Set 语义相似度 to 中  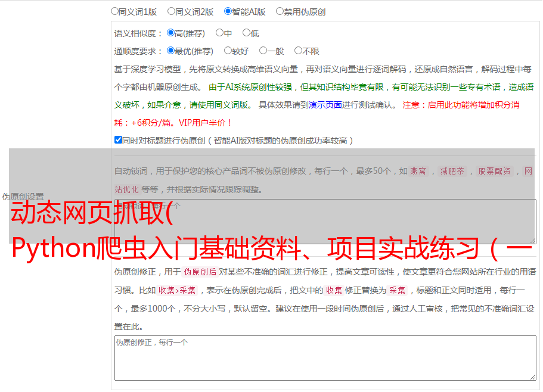pos(219,33)
